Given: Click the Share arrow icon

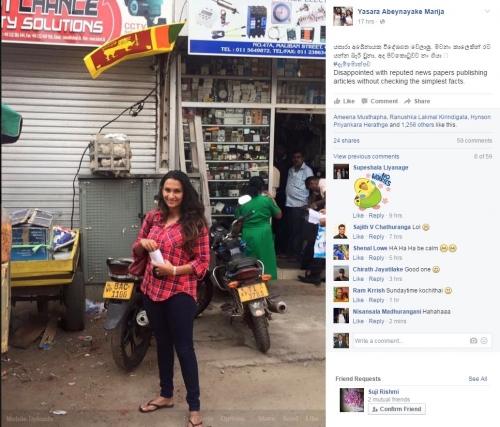Looking at the screenshot, I should tap(407, 101).
